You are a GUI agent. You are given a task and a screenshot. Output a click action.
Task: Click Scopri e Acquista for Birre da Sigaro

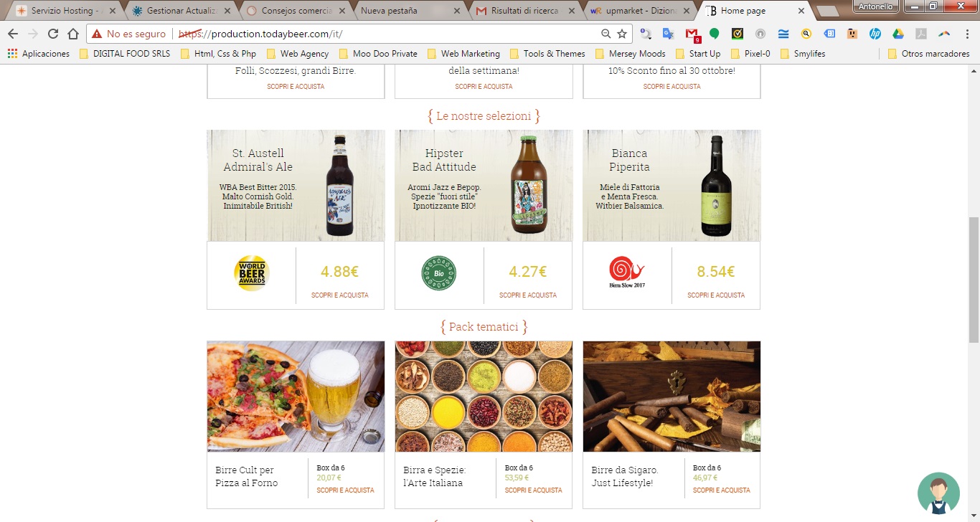[721, 490]
